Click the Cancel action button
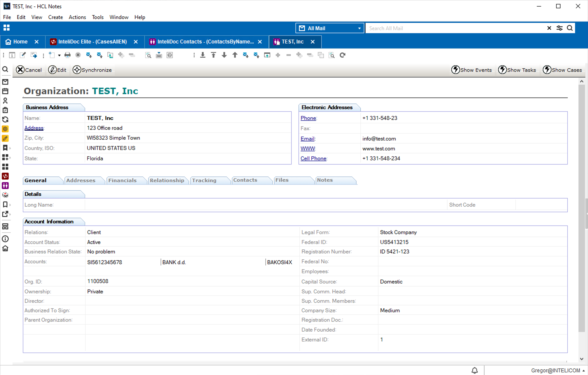Image resolution: width=588 pixels, height=375 pixels. 29,70
